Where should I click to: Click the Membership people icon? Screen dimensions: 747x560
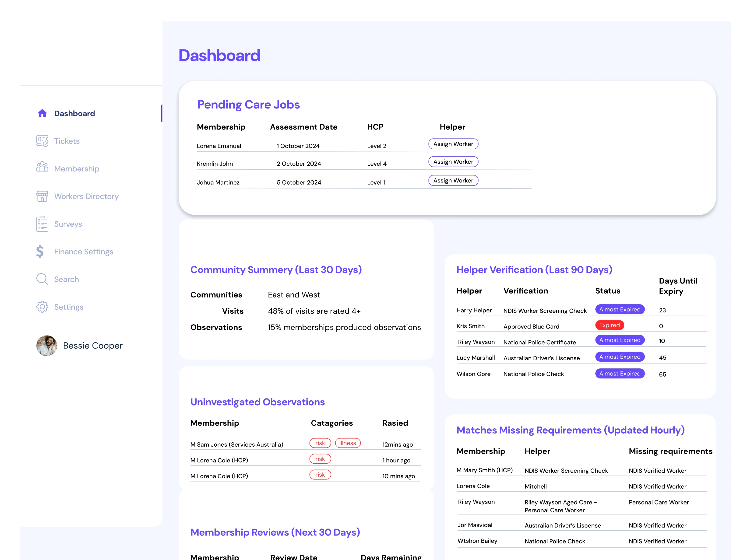(42, 167)
